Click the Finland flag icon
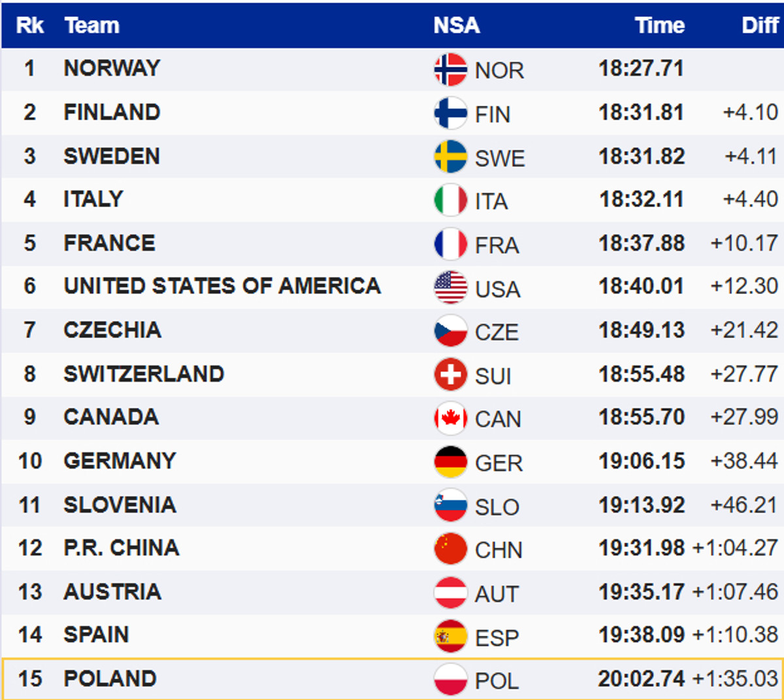The image size is (784, 700). [450, 113]
